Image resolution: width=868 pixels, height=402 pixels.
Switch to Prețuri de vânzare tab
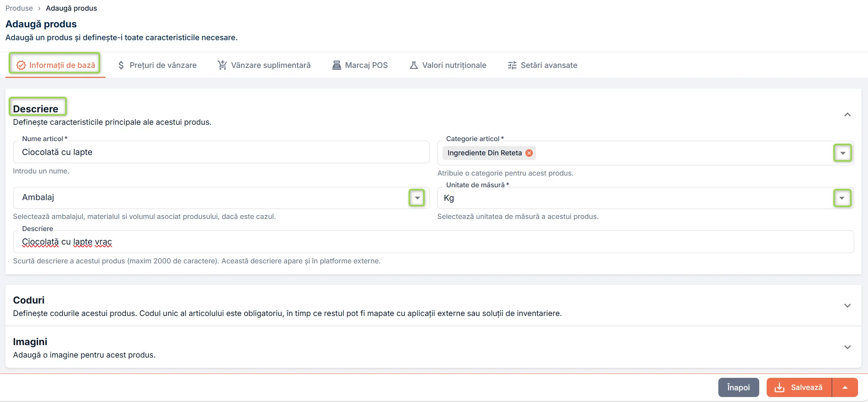157,65
